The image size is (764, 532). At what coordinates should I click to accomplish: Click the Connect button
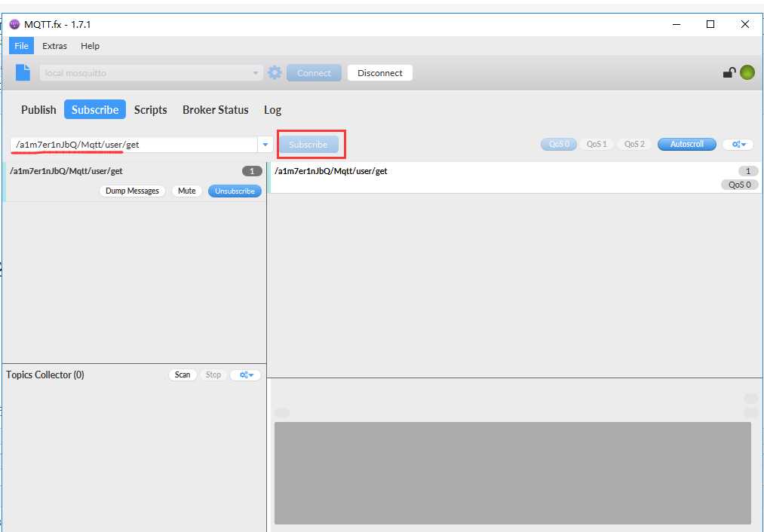coord(314,73)
